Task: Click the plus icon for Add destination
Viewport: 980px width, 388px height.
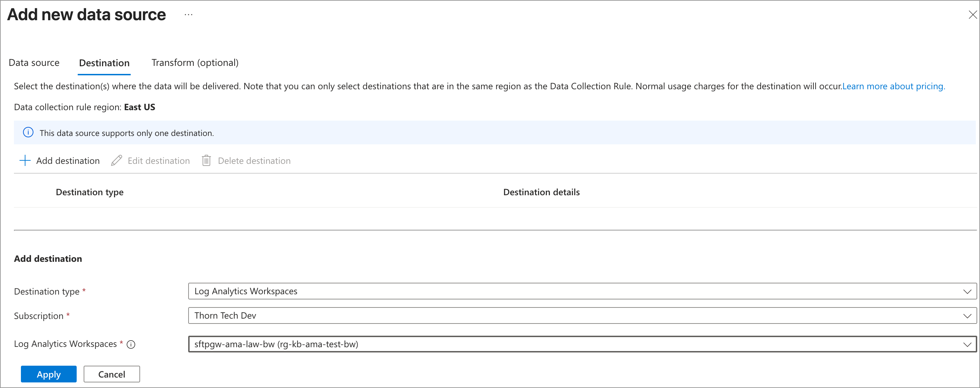Action: [x=25, y=160]
